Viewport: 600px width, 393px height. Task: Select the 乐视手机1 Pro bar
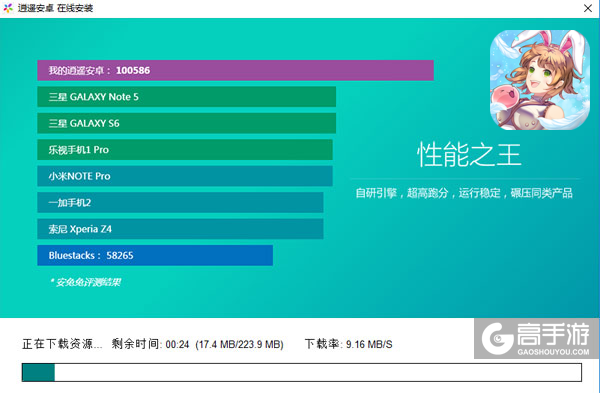185,150
